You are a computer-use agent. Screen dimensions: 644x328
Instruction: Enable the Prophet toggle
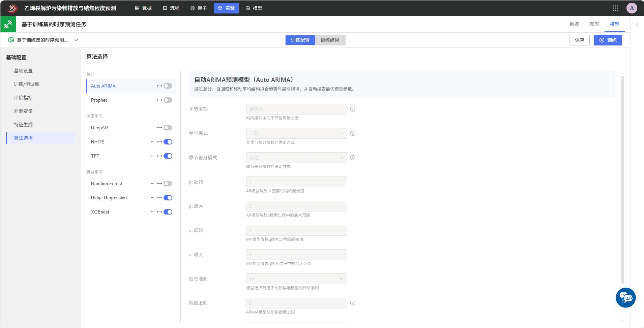[168, 100]
